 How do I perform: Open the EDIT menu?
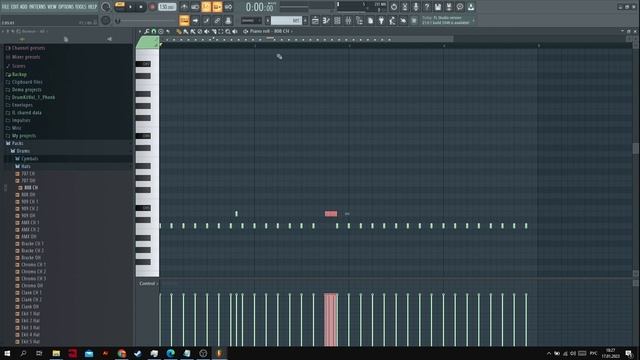click(x=14, y=7)
